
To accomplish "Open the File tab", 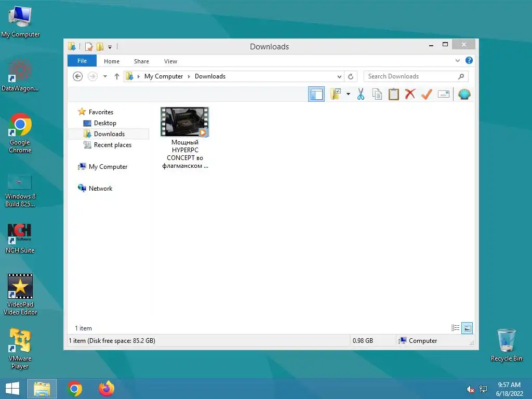I will click(x=82, y=61).
